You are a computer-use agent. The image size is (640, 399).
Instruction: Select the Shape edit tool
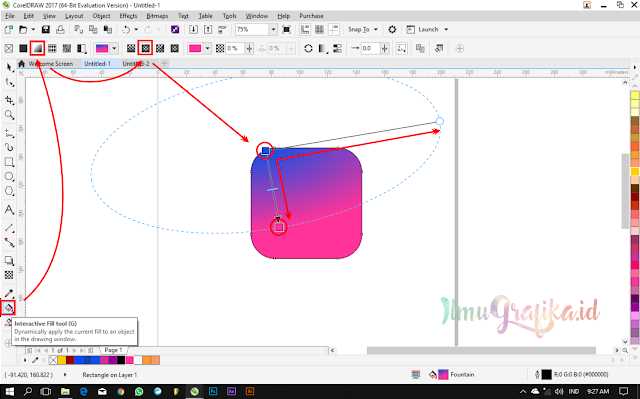point(9,83)
